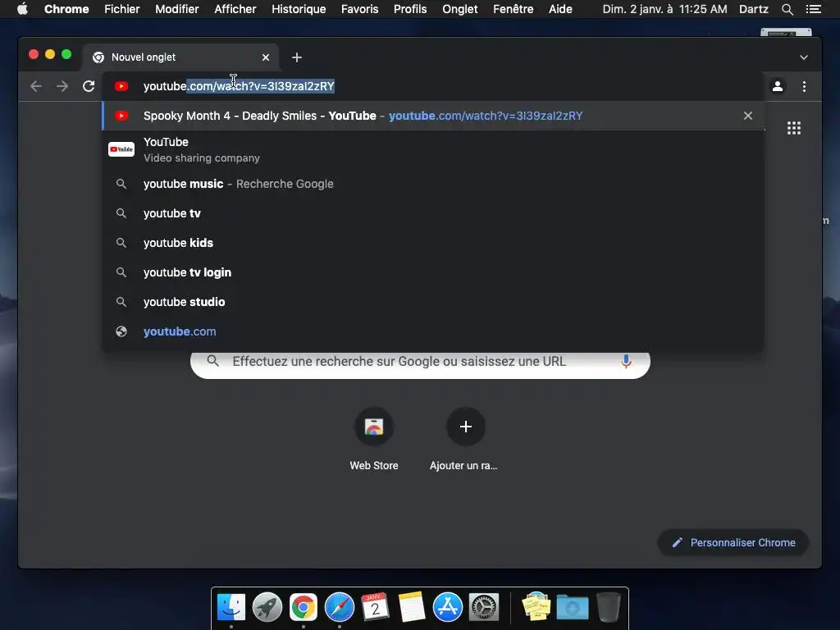The height and width of the screenshot is (630, 840).
Task: Open Stickies from the Dock
Action: (x=536, y=606)
